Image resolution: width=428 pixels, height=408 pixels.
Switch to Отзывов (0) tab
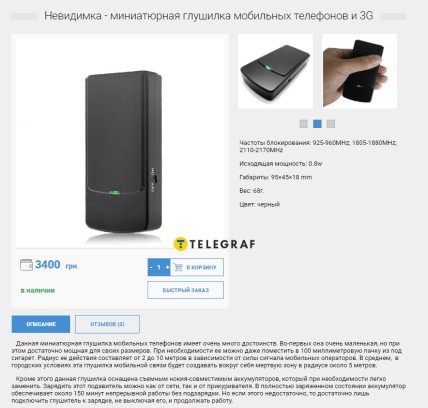[x=107, y=324]
